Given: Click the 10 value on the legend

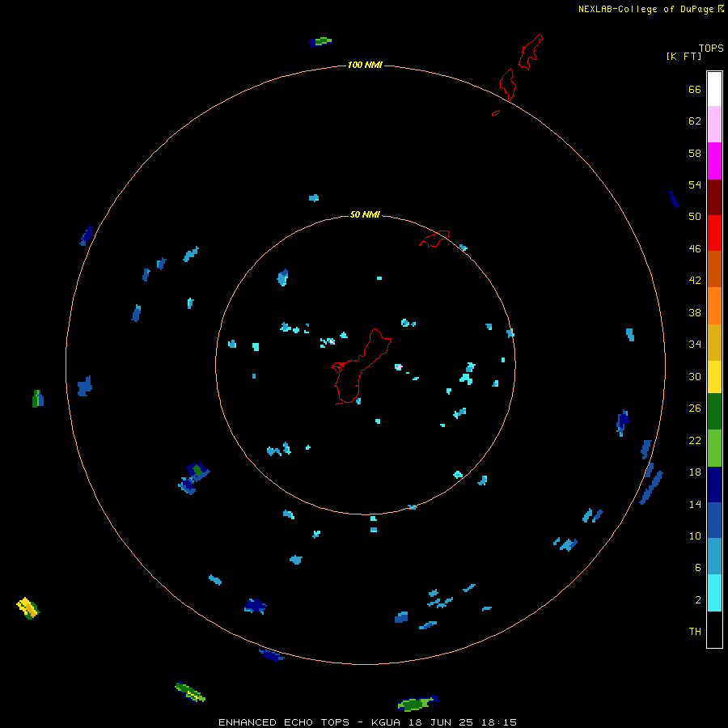Looking at the screenshot, I should pos(695,535).
